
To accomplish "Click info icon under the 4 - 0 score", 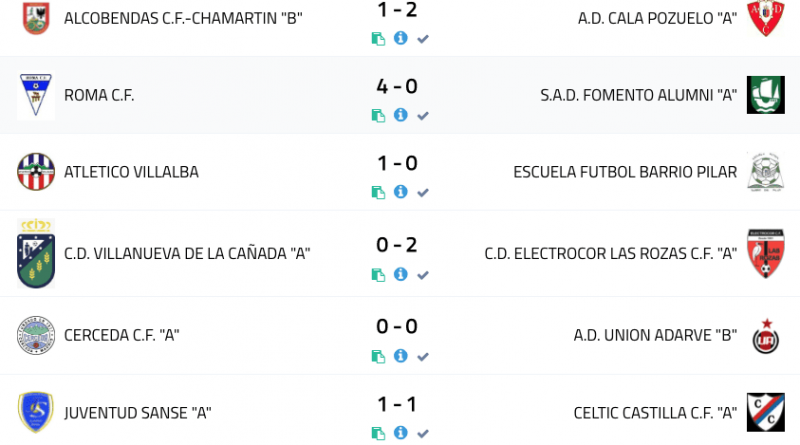I will [x=400, y=114].
